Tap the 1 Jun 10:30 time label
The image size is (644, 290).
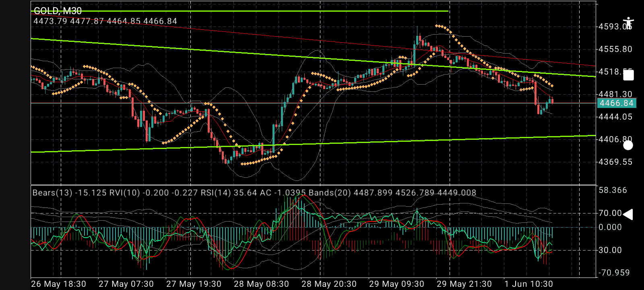point(529,284)
